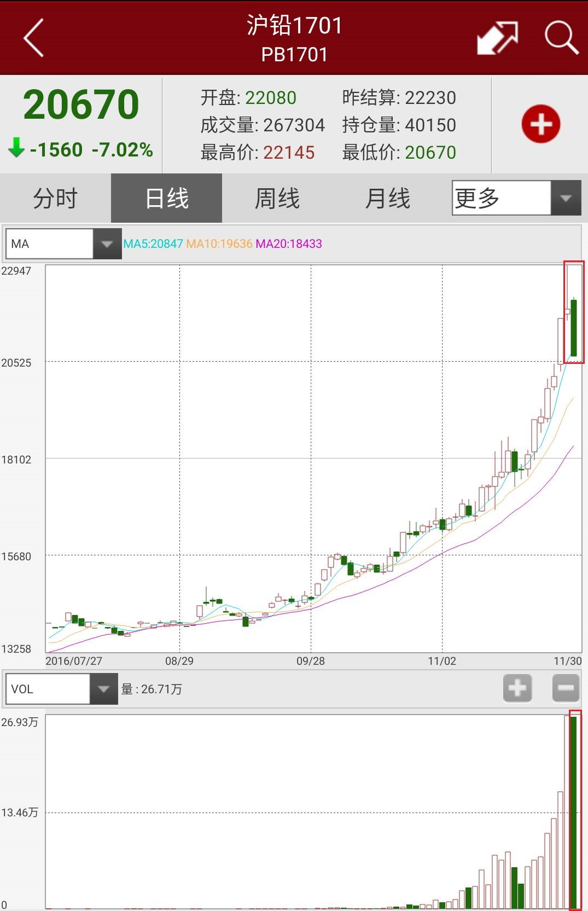588x911 pixels.
Task: Tap the percent change -7.02%
Action: [x=123, y=149]
